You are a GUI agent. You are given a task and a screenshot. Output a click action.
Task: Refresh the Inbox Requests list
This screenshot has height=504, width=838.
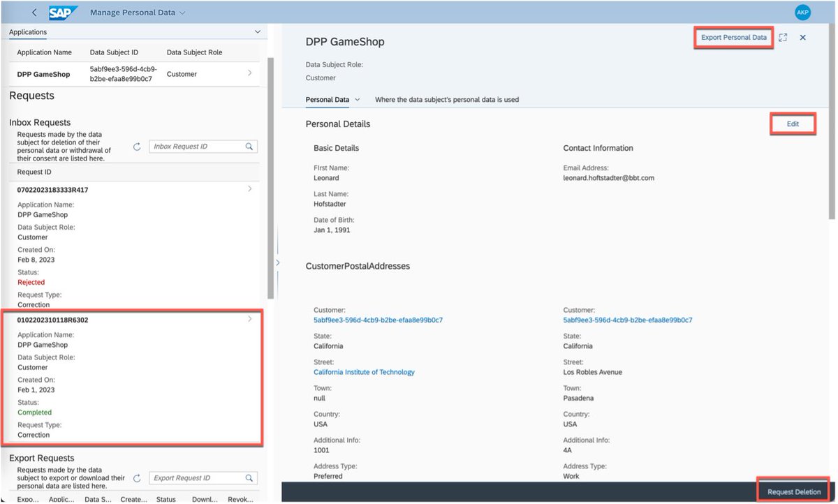point(137,147)
